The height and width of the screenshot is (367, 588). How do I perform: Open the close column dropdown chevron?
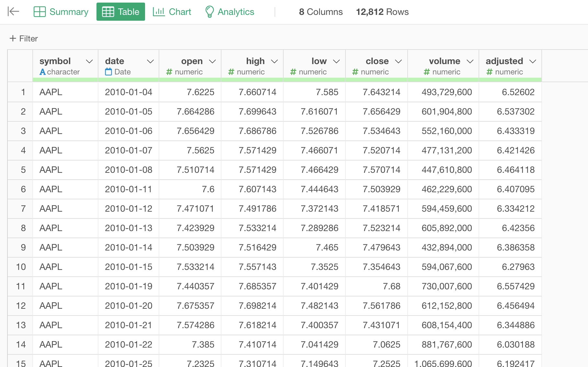point(399,61)
